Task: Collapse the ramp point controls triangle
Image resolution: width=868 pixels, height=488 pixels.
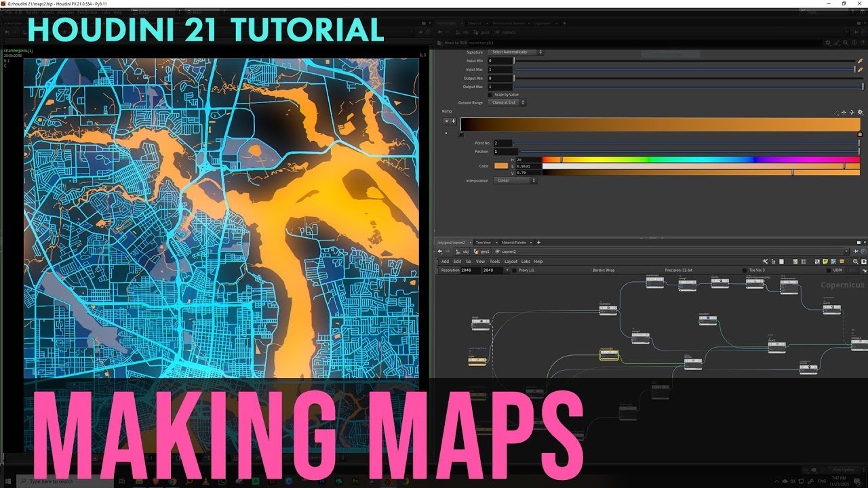Action: click(446, 134)
